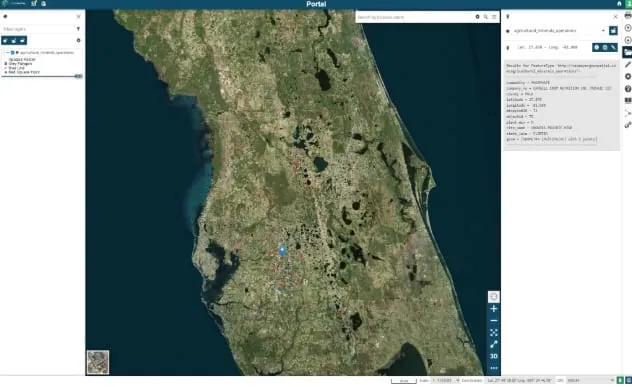
Task: Click the green icon in status bar
Action: click(x=620, y=380)
